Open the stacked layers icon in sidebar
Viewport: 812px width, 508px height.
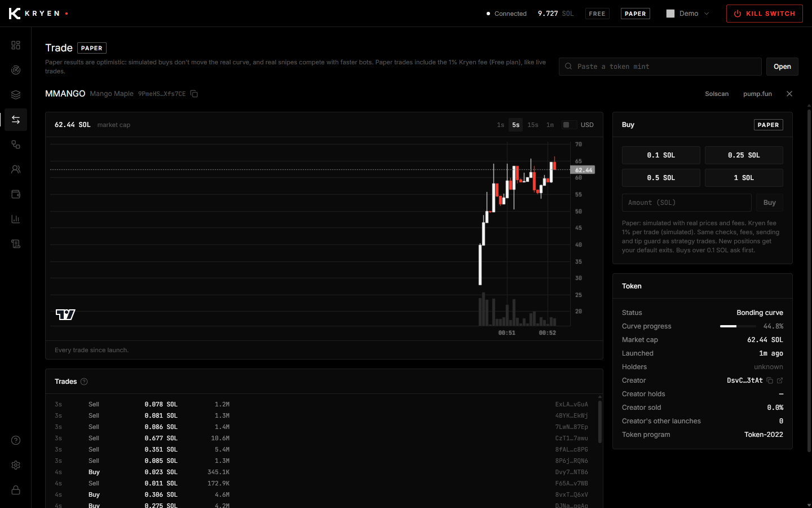pos(16,95)
